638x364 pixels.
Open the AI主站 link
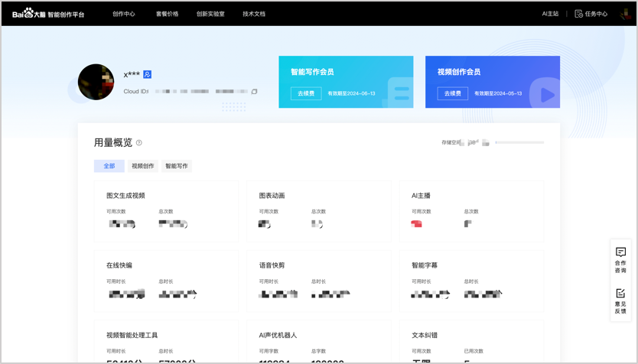tap(550, 14)
